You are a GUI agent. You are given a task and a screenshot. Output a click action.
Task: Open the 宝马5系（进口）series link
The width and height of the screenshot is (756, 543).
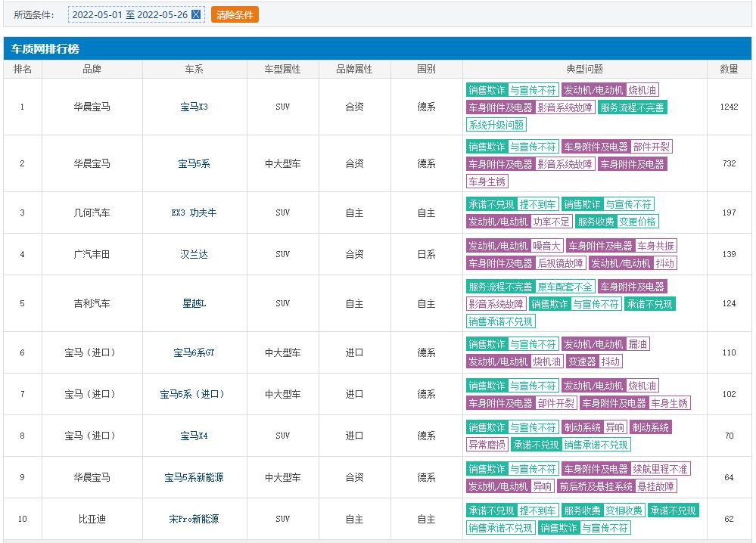194,394
